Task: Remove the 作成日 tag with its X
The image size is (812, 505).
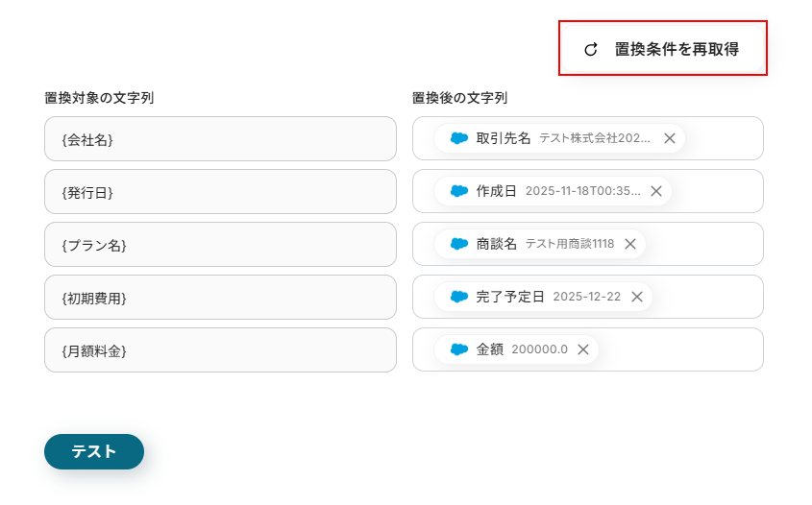Action: (x=656, y=191)
